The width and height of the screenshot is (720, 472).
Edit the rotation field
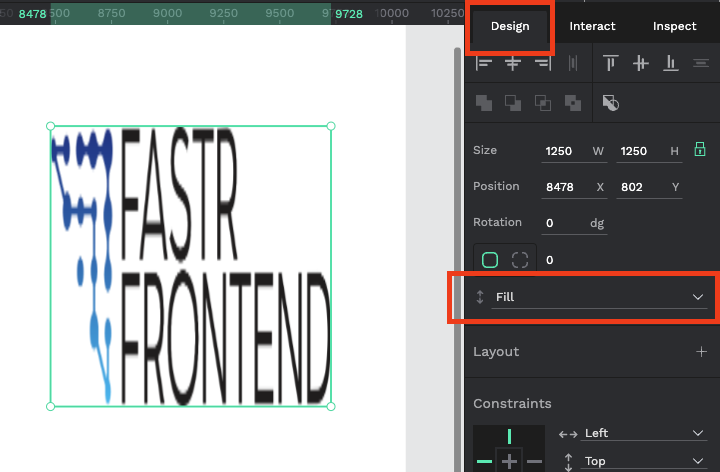click(x=574, y=223)
